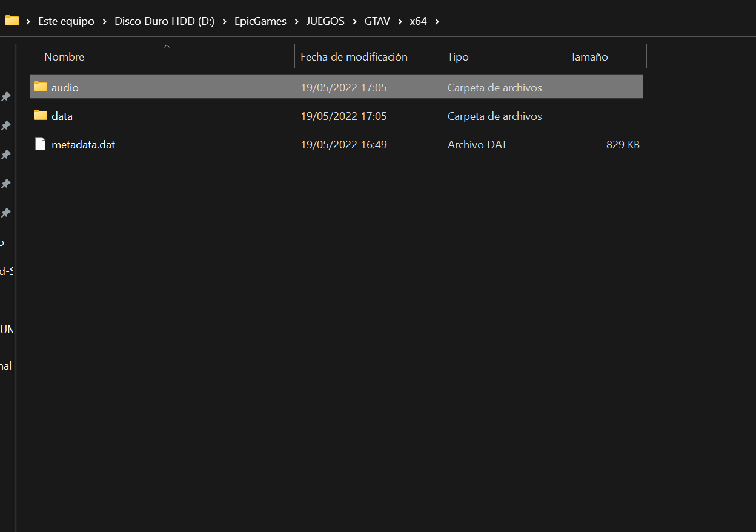Select the metadata.dat file name
Screen dimensions: 756x532
pyautogui.click(x=83, y=145)
